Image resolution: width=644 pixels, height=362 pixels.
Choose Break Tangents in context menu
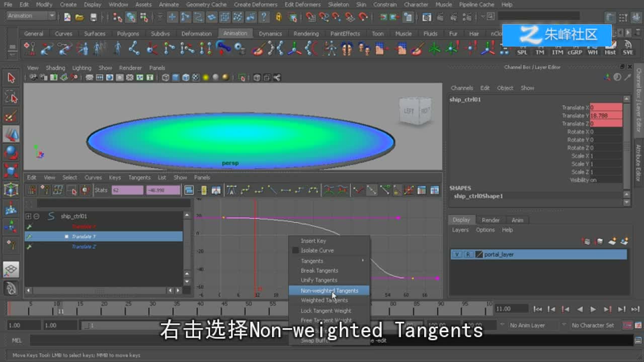point(329,270)
